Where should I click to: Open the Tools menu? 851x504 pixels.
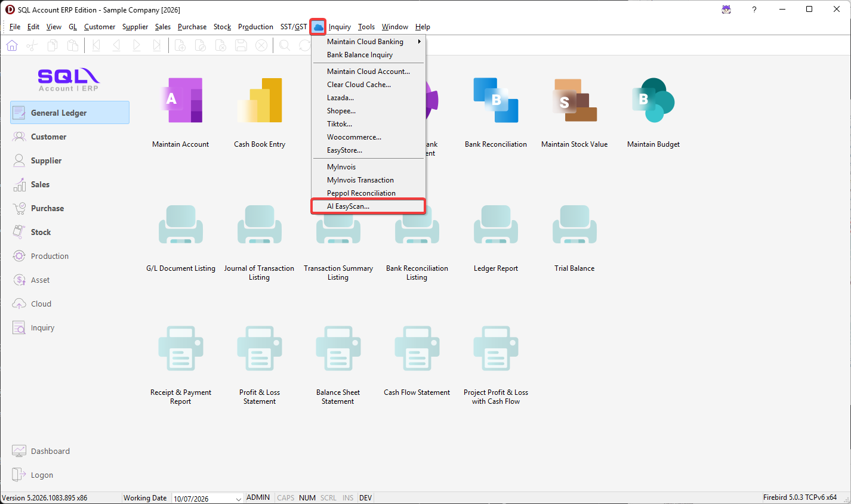click(366, 27)
